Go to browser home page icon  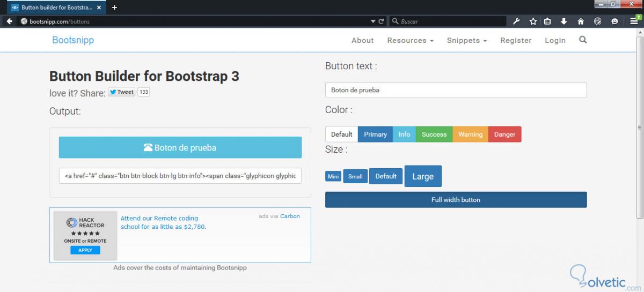tap(581, 21)
